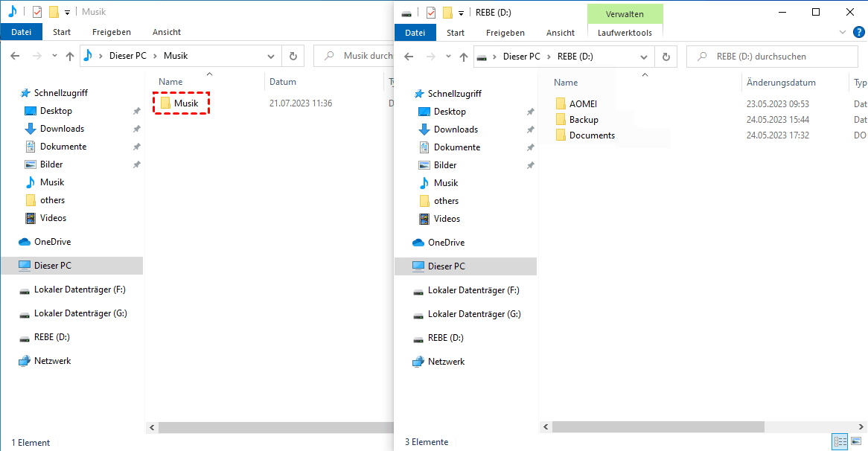This screenshot has height=451, width=868.
Task: Switch to details view in REBE window
Action: 840,441
